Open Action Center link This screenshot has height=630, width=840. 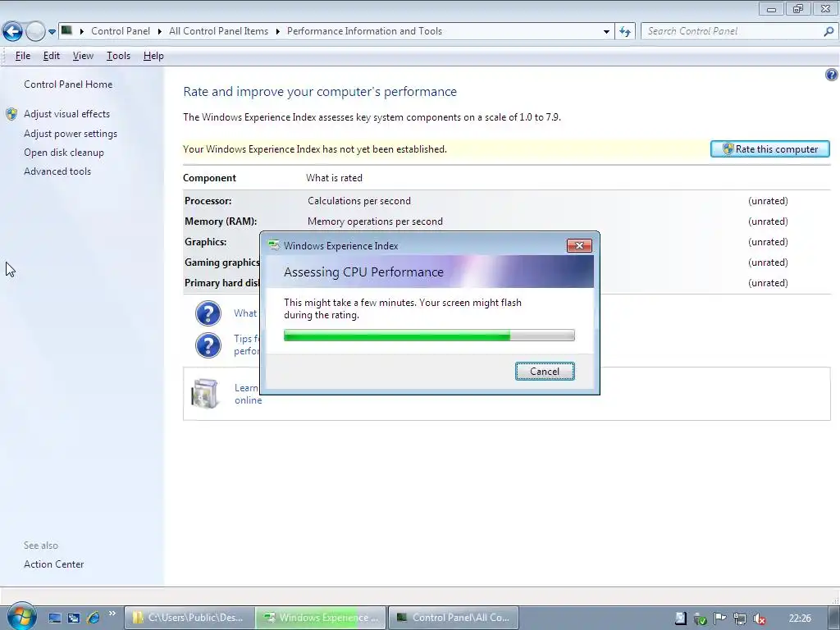tap(53, 564)
